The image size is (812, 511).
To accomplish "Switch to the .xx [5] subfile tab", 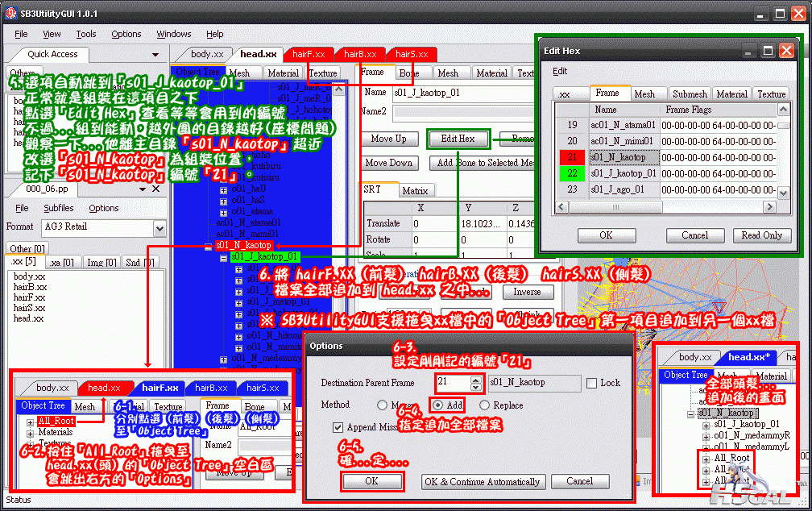I will [x=24, y=262].
